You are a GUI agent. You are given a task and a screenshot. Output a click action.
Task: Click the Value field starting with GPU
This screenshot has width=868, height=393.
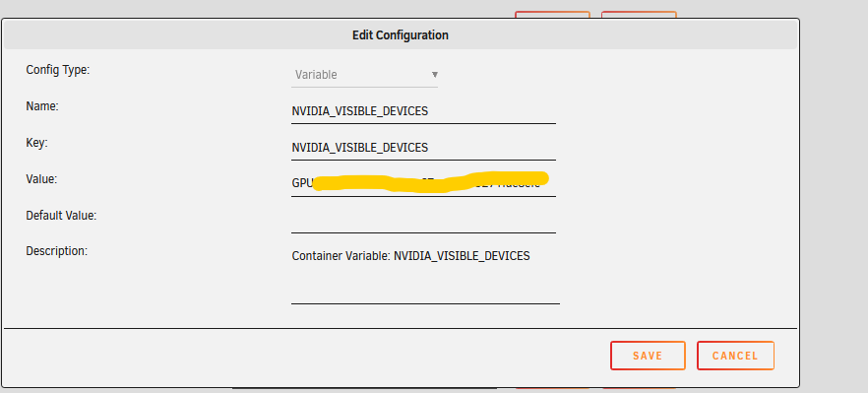(x=423, y=183)
